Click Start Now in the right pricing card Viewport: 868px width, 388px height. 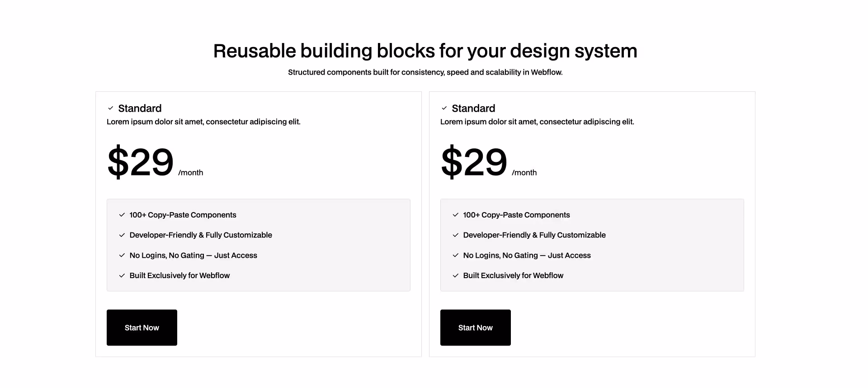[x=475, y=327]
